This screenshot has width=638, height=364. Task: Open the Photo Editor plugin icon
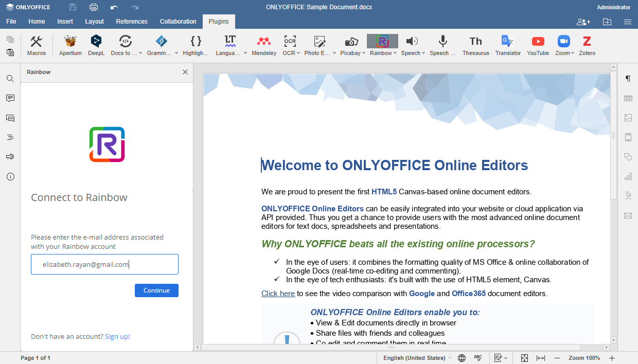[320, 42]
